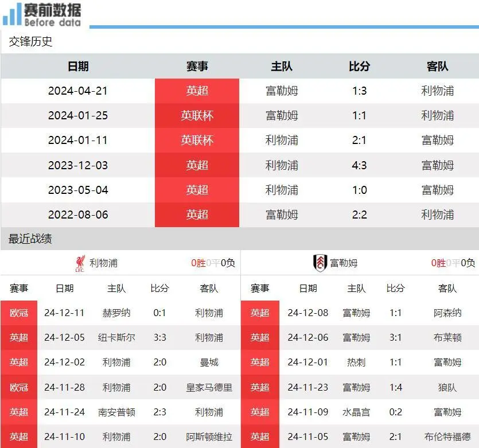This screenshot has width=479, height=448.
Task: Click the 客队 header in head-to-head table
Action: (x=438, y=67)
